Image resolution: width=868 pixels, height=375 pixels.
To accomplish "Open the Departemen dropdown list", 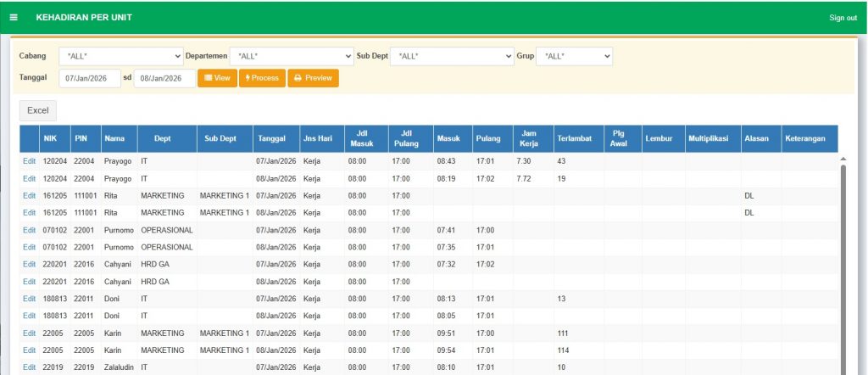I will [291, 56].
